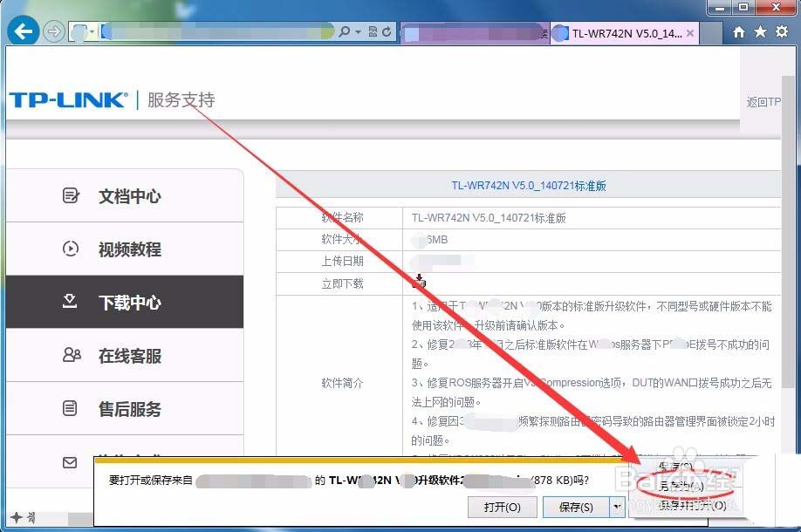Click the TL-WR742N V5.0_140721标准版 title link
Viewport: 801px width, 532px height.
click(x=529, y=186)
